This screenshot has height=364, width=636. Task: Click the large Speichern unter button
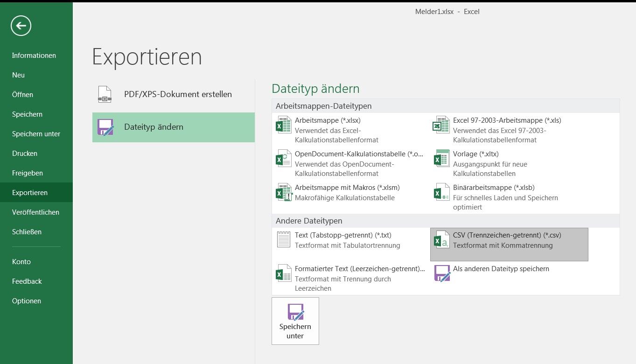click(295, 321)
